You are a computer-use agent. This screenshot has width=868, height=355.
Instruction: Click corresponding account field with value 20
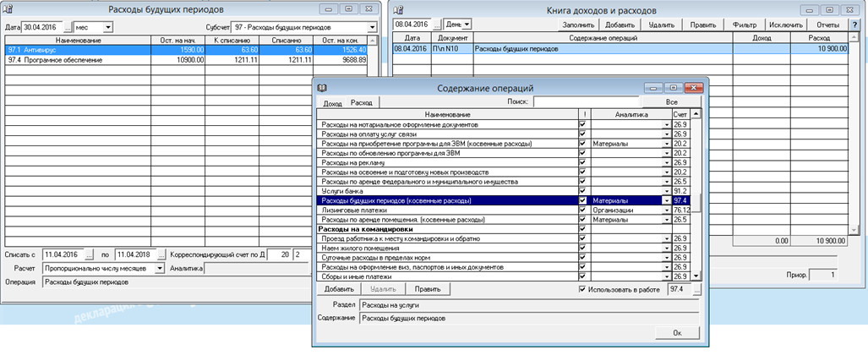(x=280, y=254)
